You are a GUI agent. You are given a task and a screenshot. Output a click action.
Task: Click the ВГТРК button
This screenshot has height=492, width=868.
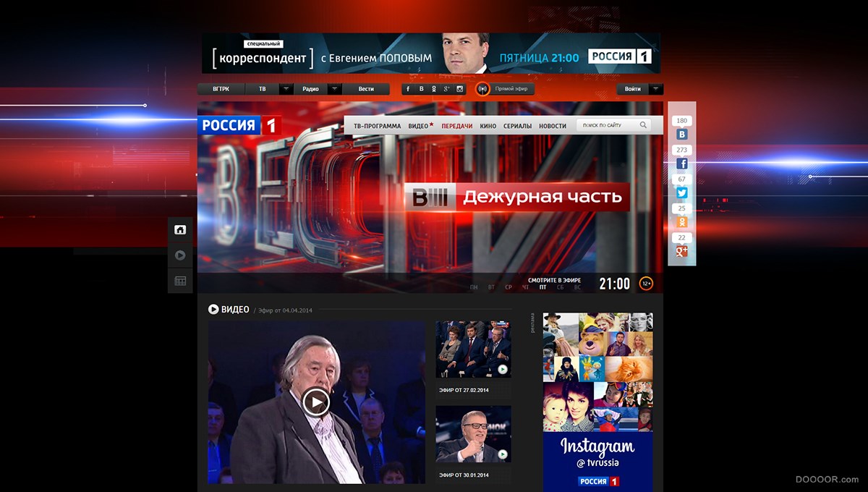pyautogui.click(x=221, y=89)
